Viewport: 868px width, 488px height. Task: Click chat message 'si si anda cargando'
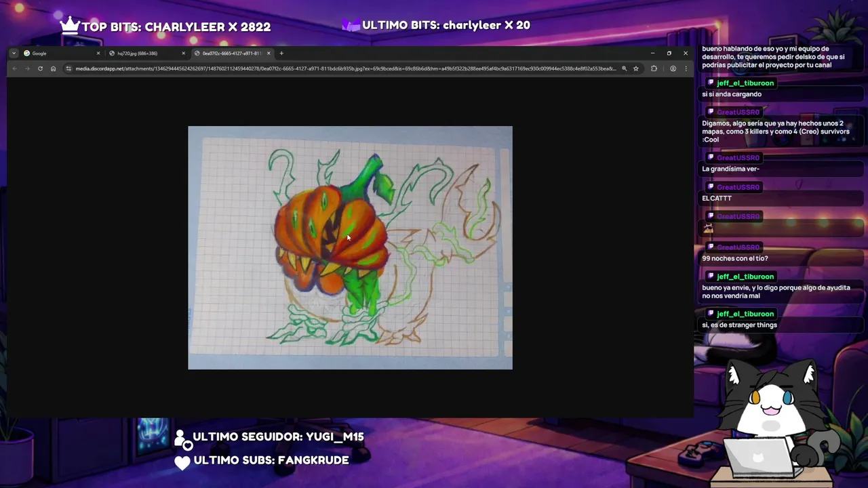[732, 94]
